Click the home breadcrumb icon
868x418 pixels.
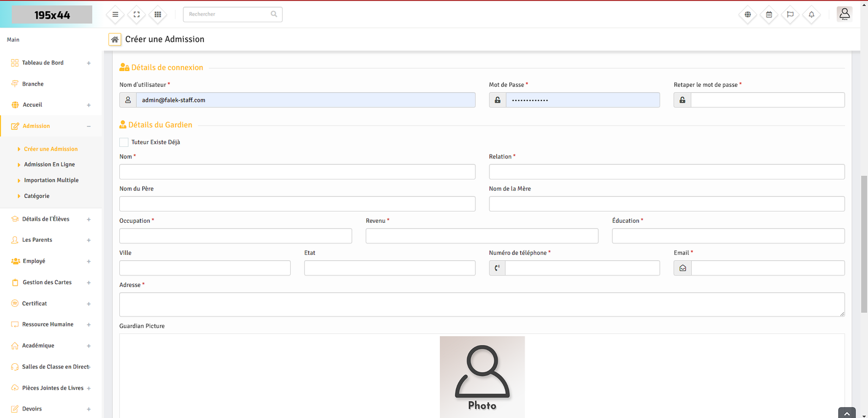click(x=114, y=40)
